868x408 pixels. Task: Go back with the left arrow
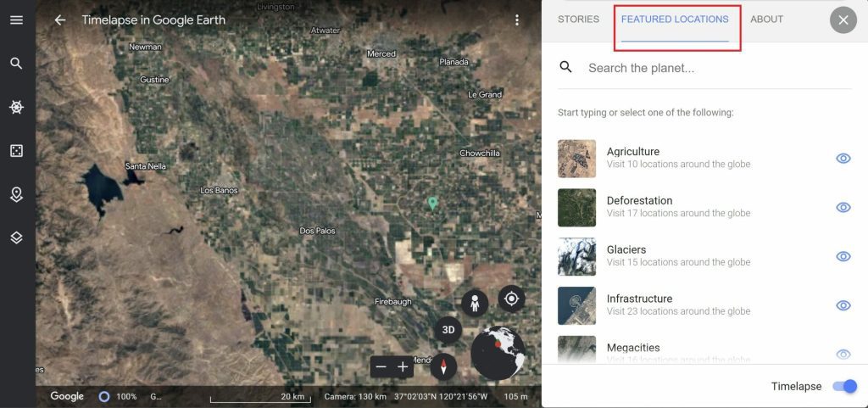coord(60,20)
